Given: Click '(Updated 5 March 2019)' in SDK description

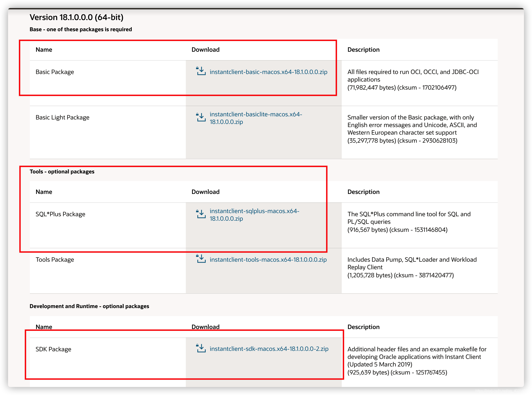Looking at the screenshot, I should 380,364.
